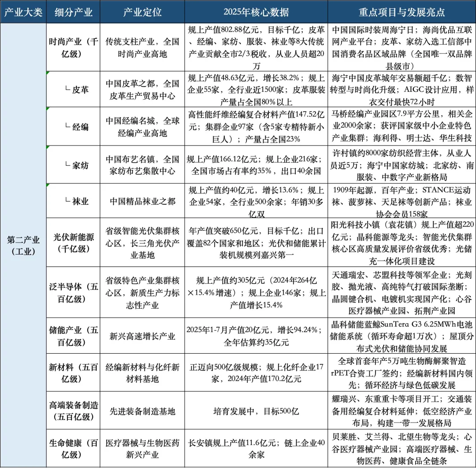Click the 泛半导体(五百亿级) cell
This screenshot has width=476, height=468.
pos(73,292)
